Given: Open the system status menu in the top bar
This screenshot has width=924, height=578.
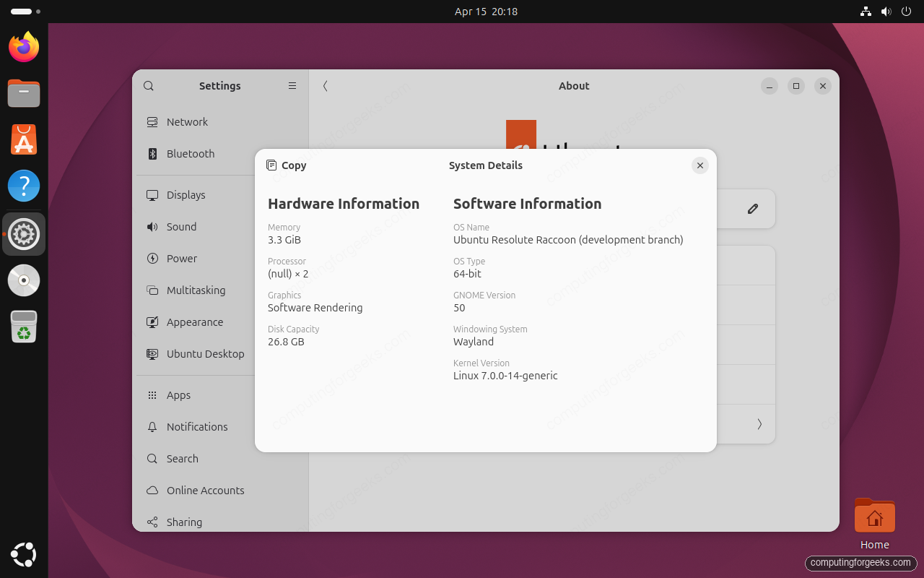Looking at the screenshot, I should pos(884,11).
